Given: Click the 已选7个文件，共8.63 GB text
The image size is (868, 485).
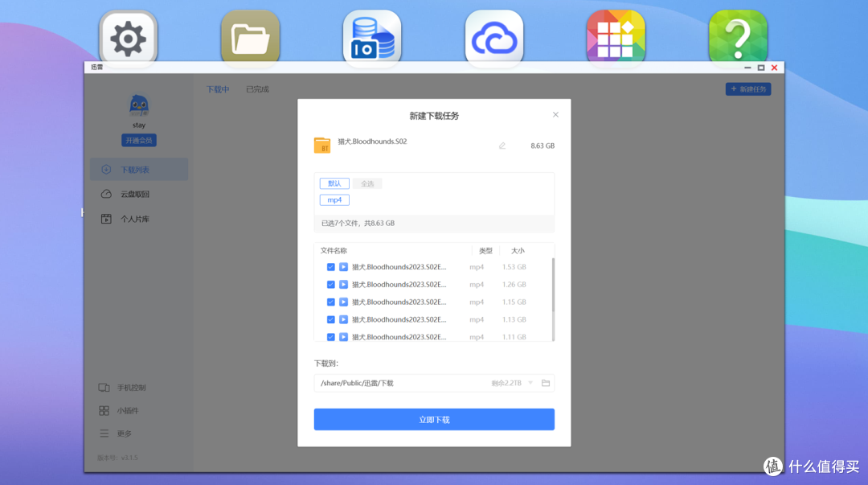Looking at the screenshot, I should 358,224.
